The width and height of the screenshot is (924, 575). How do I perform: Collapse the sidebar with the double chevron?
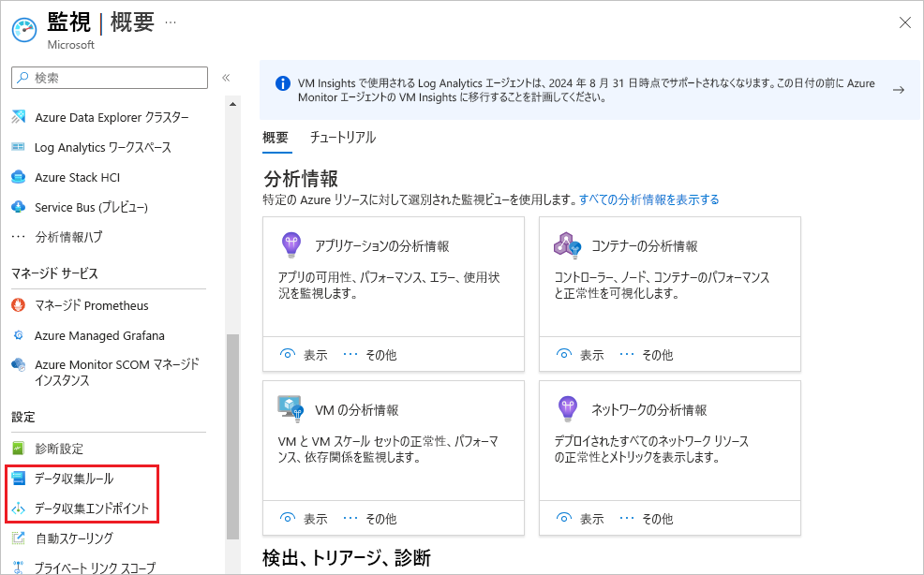pyautogui.click(x=226, y=78)
